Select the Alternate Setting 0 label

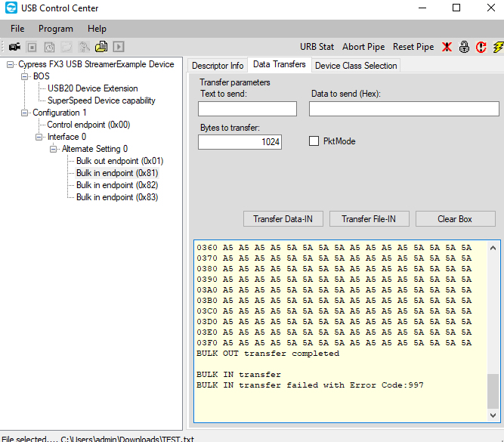[x=94, y=149]
